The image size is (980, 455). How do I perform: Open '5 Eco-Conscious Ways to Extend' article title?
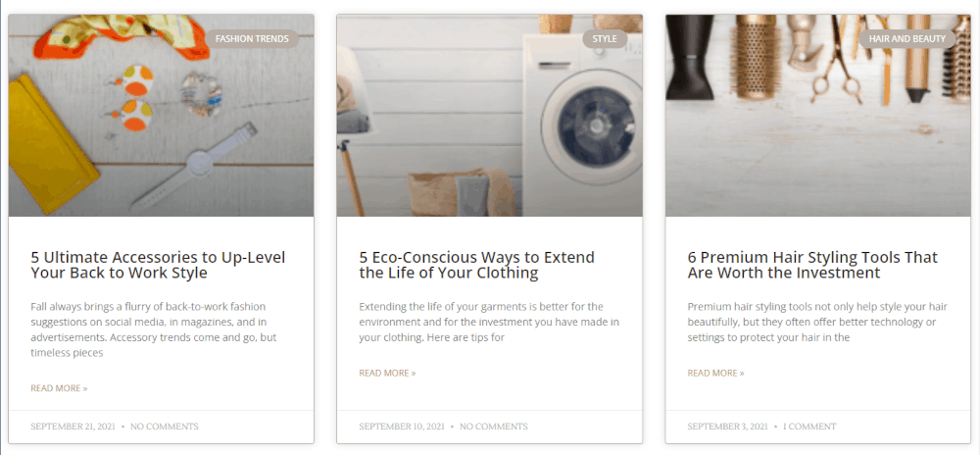pos(477,265)
